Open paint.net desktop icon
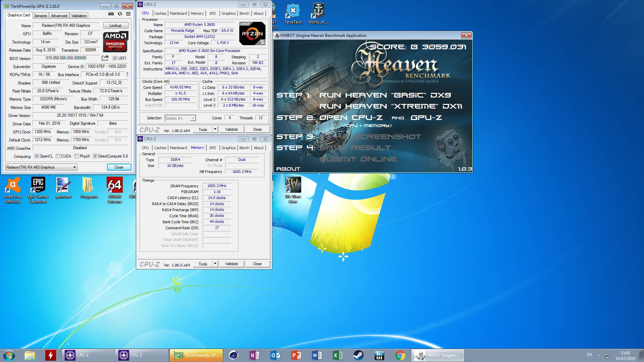The width and height of the screenshot is (644, 362). (63, 188)
